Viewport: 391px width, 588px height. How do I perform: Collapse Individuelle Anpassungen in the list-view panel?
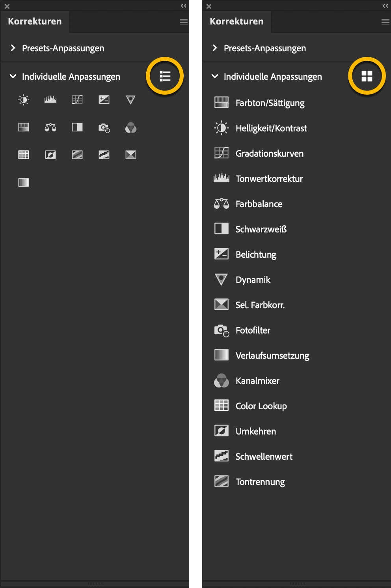pos(215,76)
